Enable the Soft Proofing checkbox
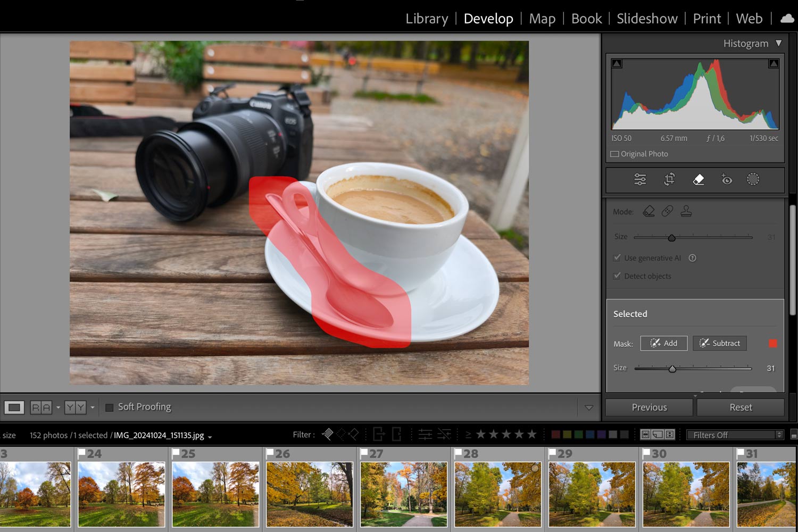This screenshot has width=798, height=532. pyautogui.click(x=110, y=408)
